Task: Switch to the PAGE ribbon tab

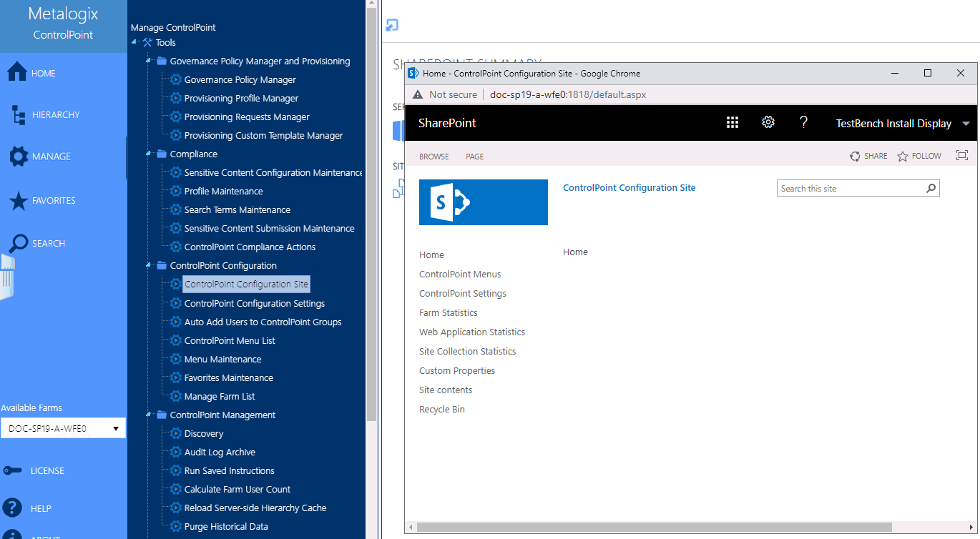Action: pyautogui.click(x=474, y=156)
